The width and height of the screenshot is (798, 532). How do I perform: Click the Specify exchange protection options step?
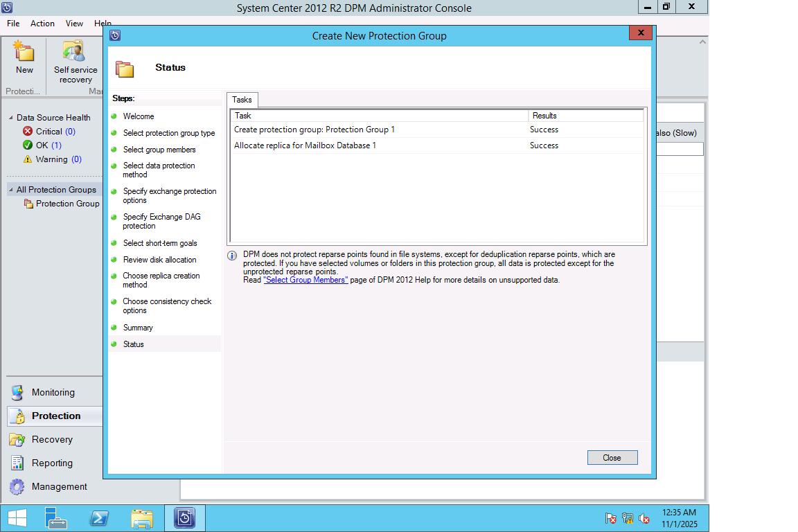point(170,195)
